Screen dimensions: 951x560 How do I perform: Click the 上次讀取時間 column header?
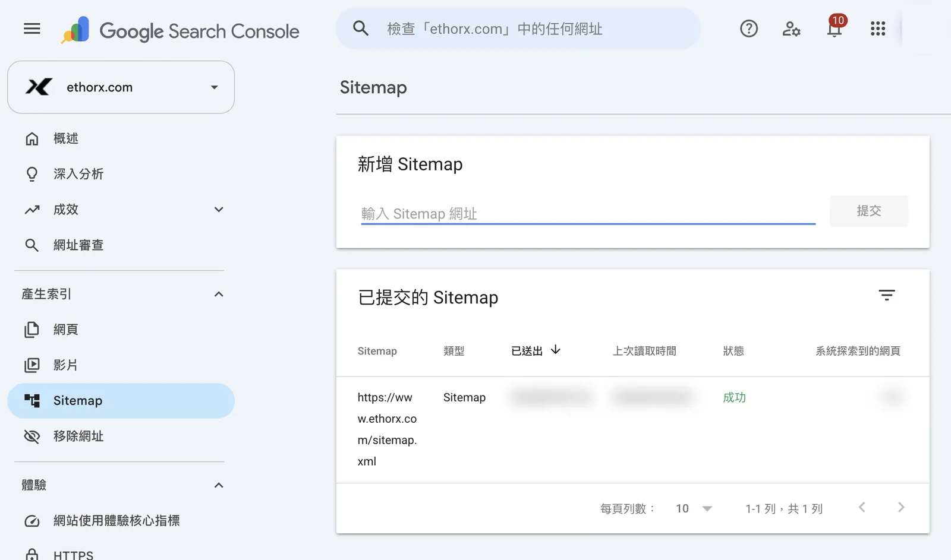pyautogui.click(x=644, y=351)
